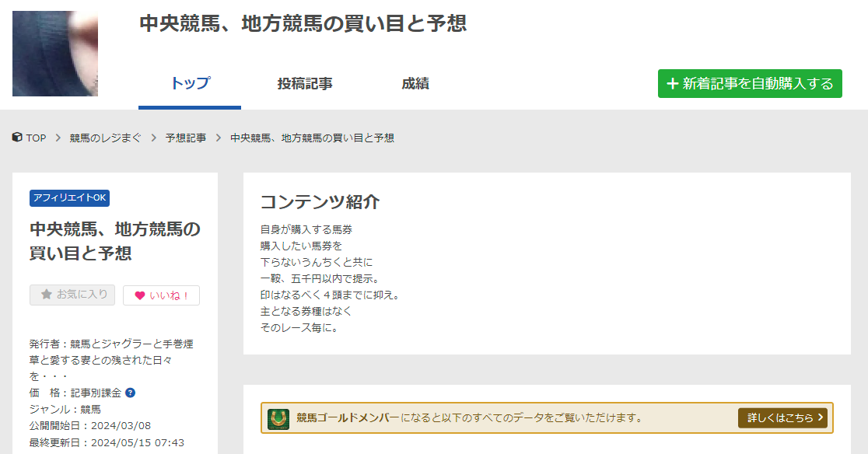Click the cube icon beside TOP breadcrumb
Image resolution: width=868 pixels, height=454 pixels.
click(x=17, y=137)
